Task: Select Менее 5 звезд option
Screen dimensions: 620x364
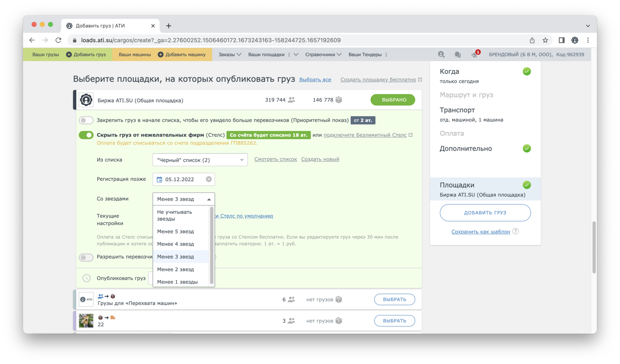Action: tap(181, 232)
